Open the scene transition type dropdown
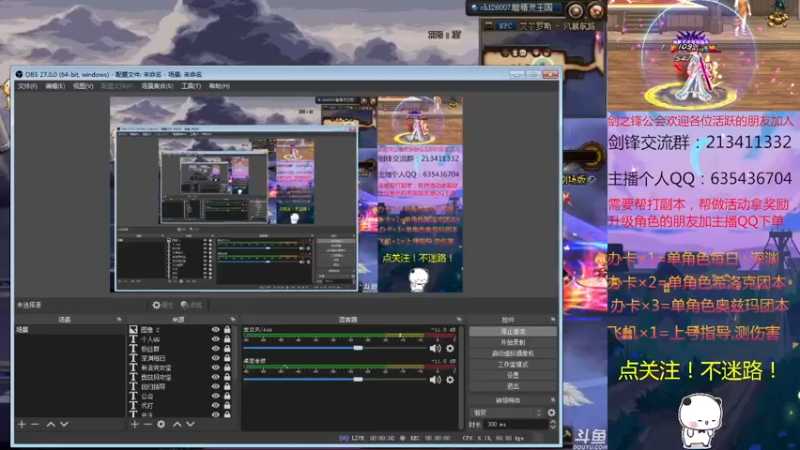 pos(507,412)
